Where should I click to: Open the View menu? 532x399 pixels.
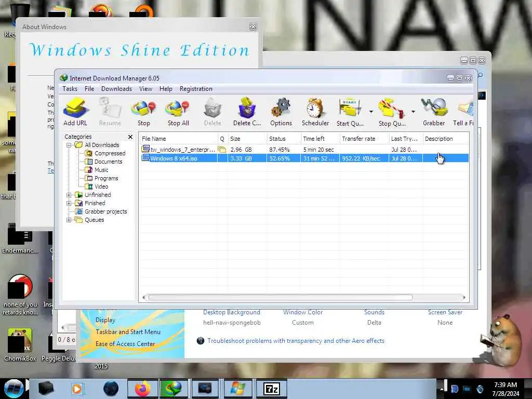(145, 89)
